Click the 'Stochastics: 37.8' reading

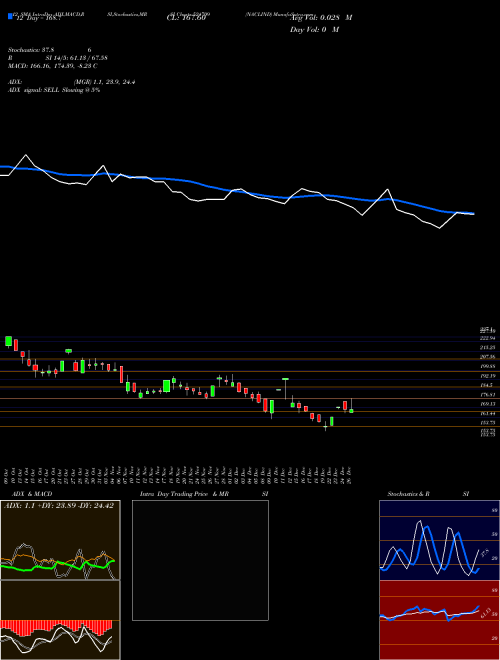pos(32,50)
